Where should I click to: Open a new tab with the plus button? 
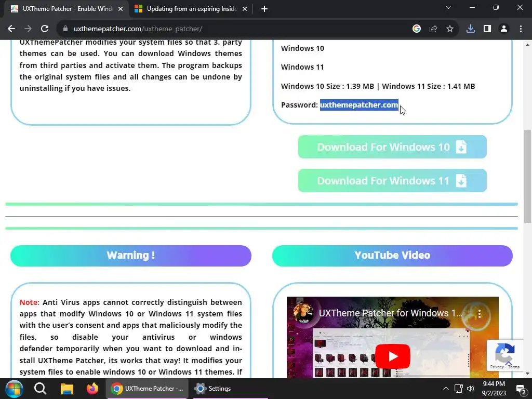point(264,9)
